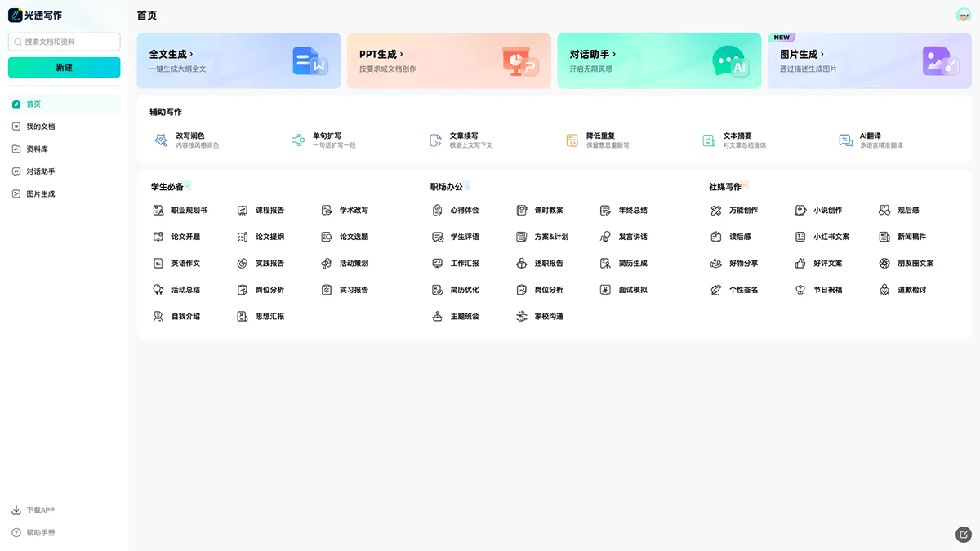Click the floating edit icon at bottom right
This screenshot has width=980, height=551.
(964, 535)
